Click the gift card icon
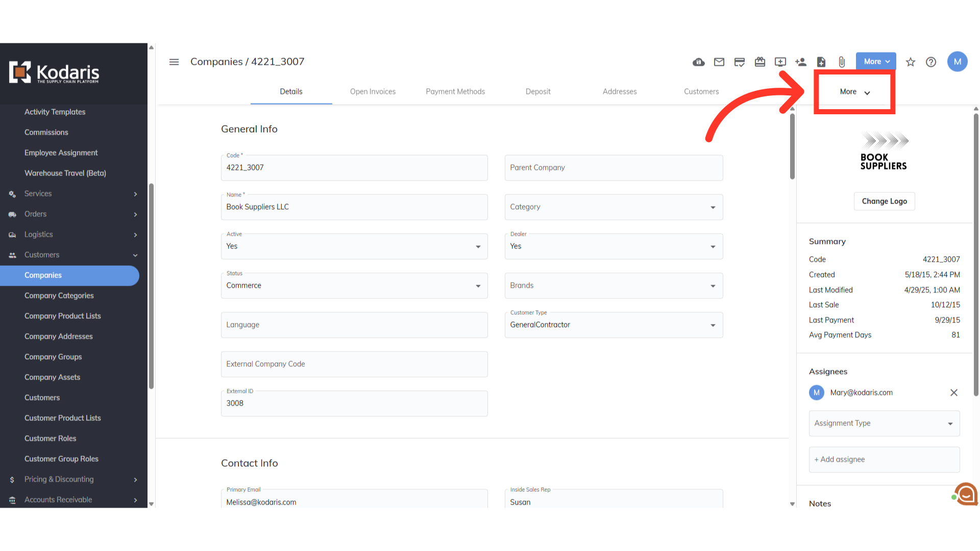 [x=759, y=62]
